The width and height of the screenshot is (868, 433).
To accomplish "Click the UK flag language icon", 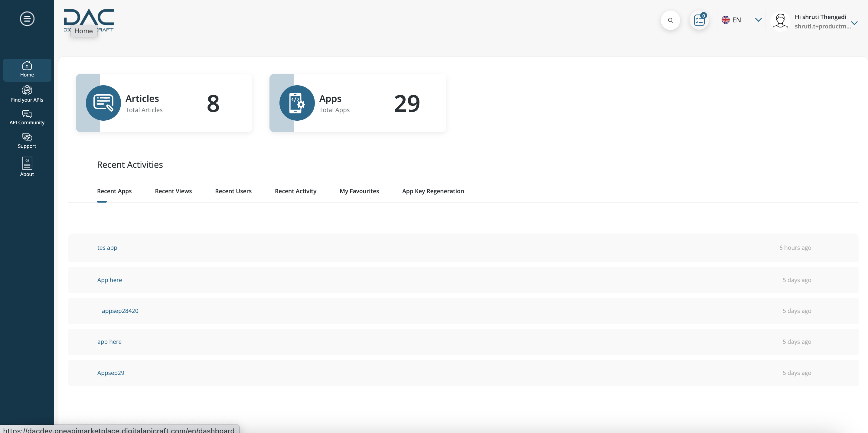I will [x=726, y=20].
